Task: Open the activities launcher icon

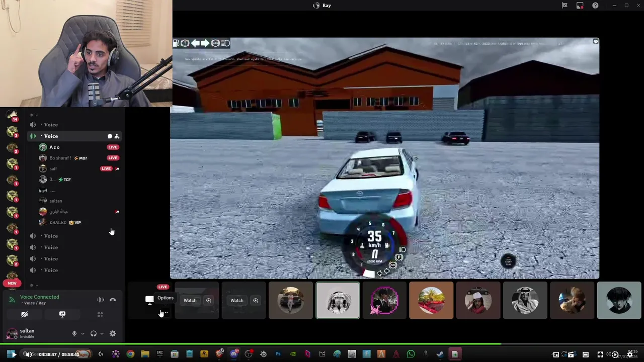Action: tap(100, 314)
